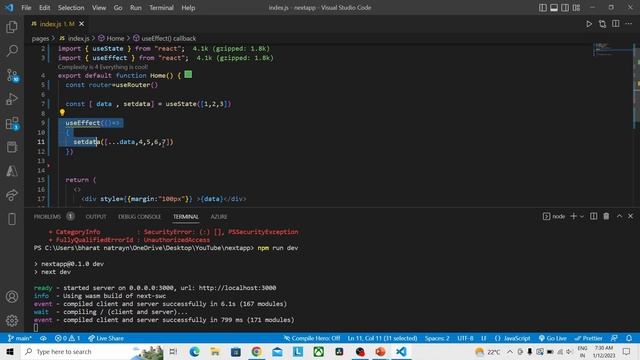Switch to the Azure panel tab
The height and width of the screenshot is (360, 640).
[x=219, y=217]
